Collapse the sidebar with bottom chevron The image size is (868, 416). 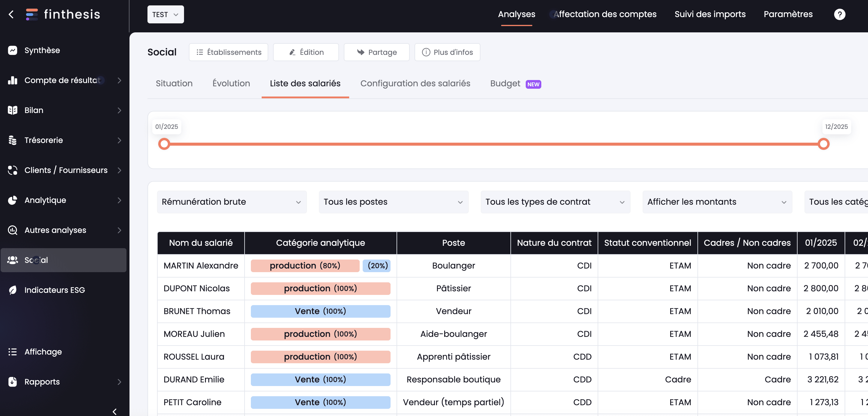coord(114,411)
